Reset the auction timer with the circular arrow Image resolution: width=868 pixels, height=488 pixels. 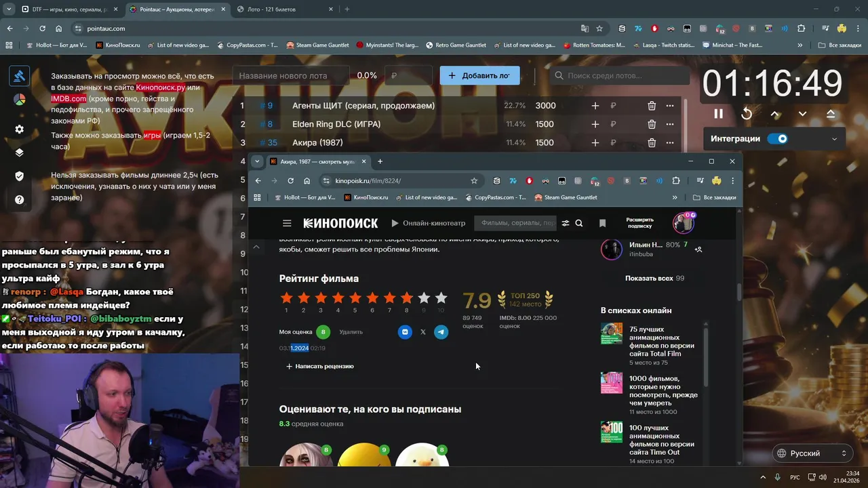click(x=747, y=114)
